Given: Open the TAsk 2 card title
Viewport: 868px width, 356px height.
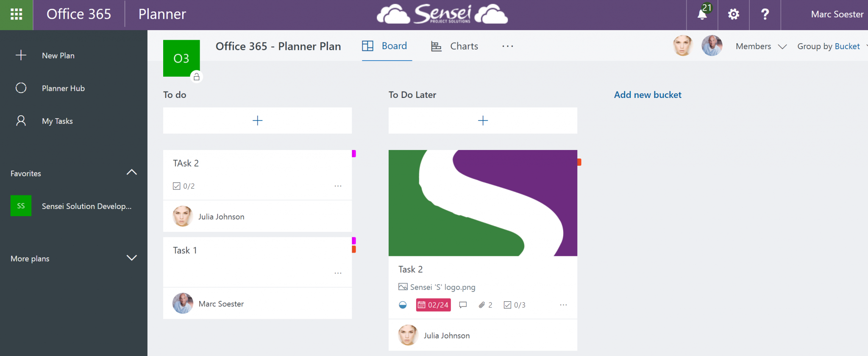Looking at the screenshot, I should click(x=186, y=163).
